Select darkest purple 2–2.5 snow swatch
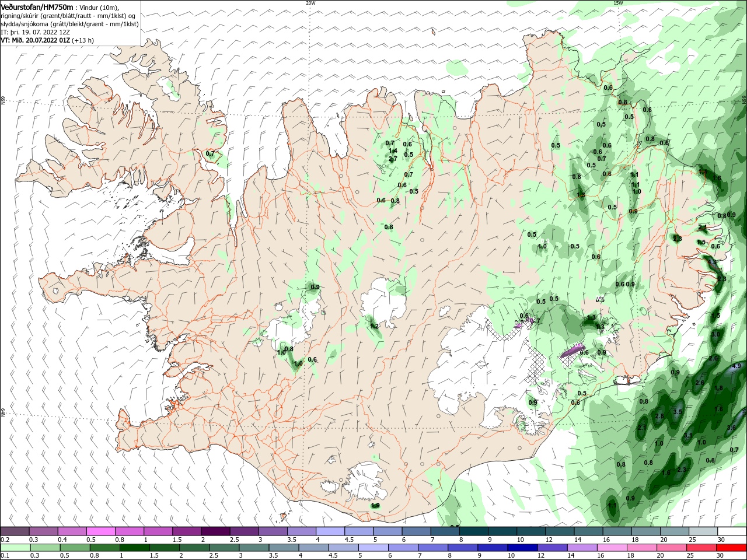747x560 pixels. [216, 531]
